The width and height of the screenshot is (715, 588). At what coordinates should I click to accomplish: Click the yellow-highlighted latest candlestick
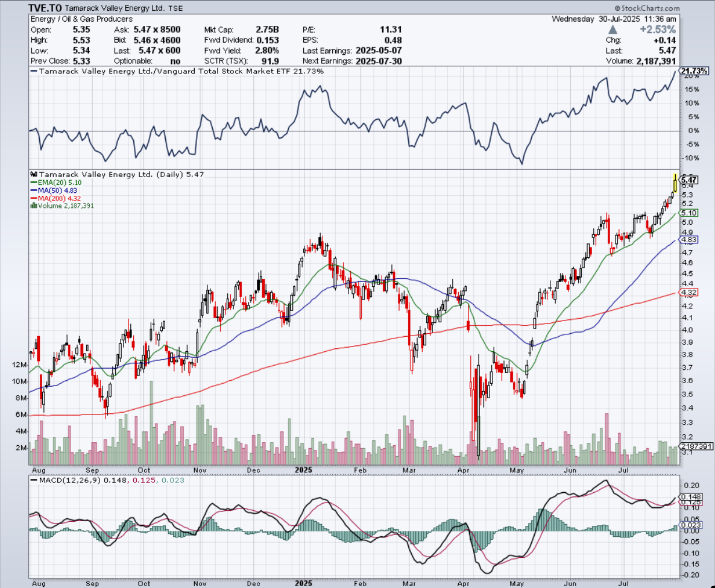[675, 183]
